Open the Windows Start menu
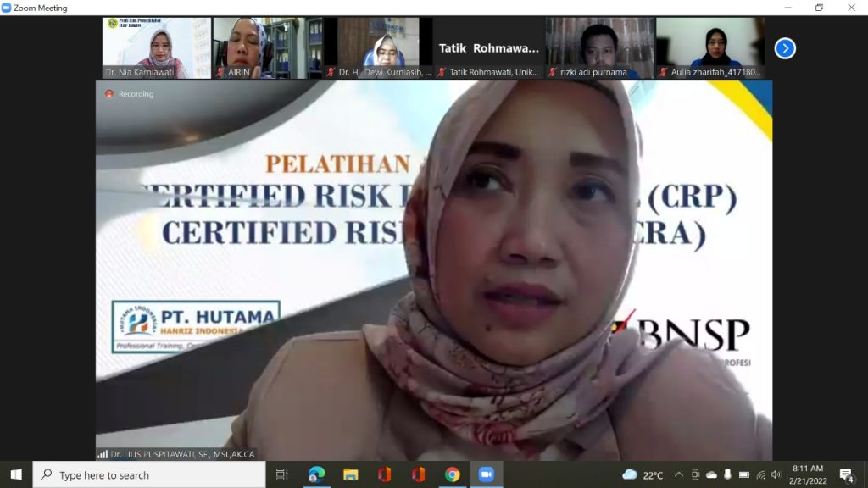Image resolution: width=868 pixels, height=488 pixels. (16, 474)
